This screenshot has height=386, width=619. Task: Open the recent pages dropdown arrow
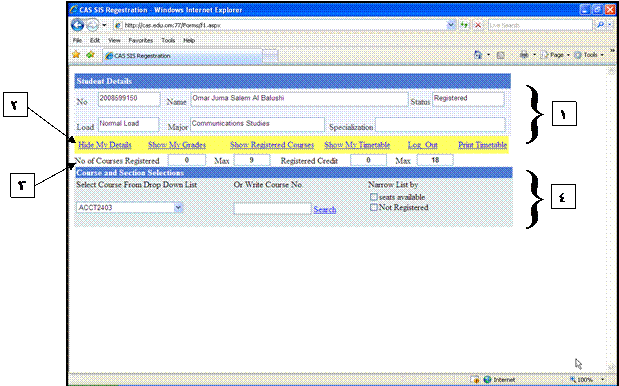[x=104, y=25]
